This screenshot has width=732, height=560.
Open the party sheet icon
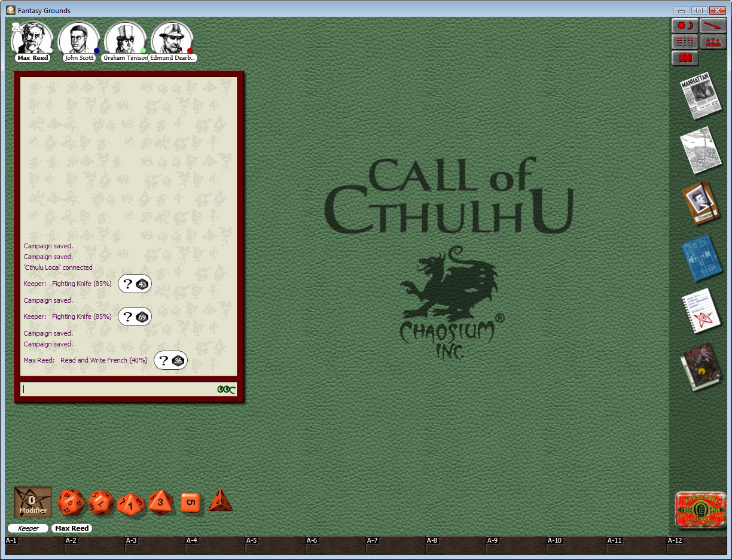(712, 41)
